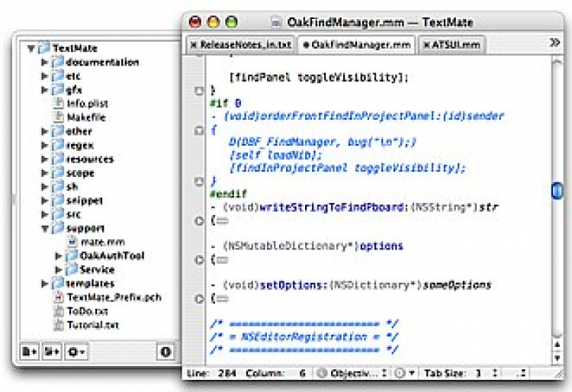This screenshot has height=392, width=572.
Task: Expand the scope folder
Action: 44,173
